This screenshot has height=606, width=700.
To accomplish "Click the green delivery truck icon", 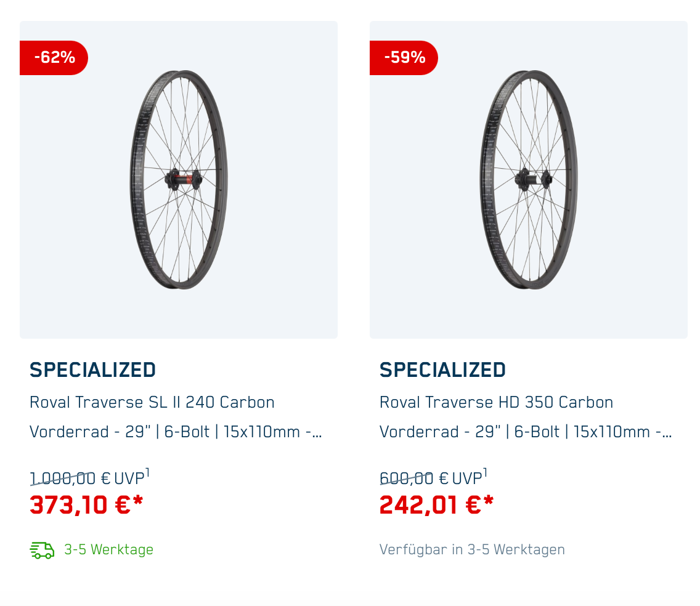I will (42, 550).
